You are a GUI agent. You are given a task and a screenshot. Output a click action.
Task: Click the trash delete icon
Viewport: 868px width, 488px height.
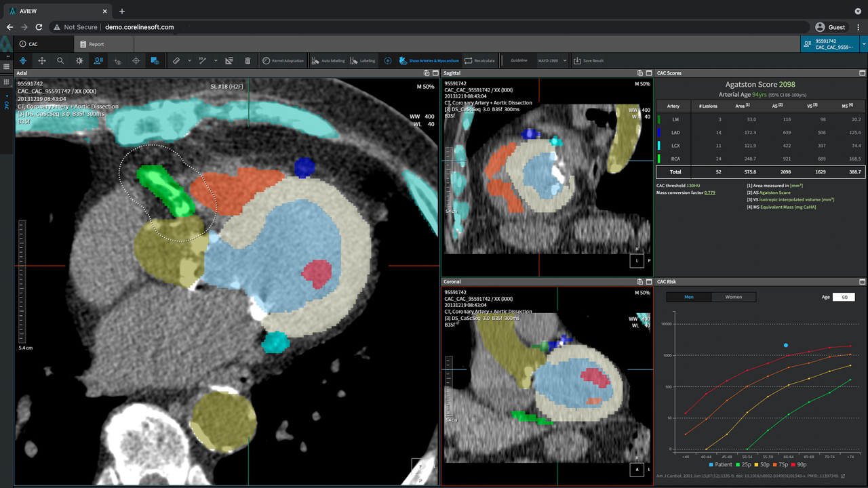pyautogui.click(x=248, y=61)
